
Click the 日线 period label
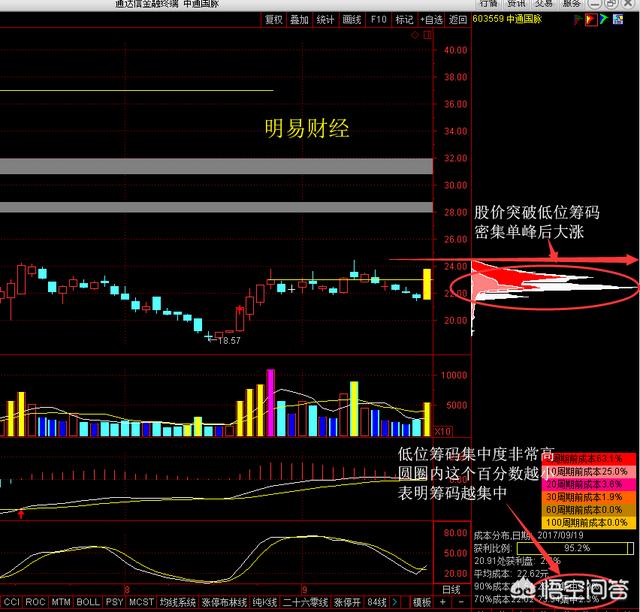(x=451, y=589)
